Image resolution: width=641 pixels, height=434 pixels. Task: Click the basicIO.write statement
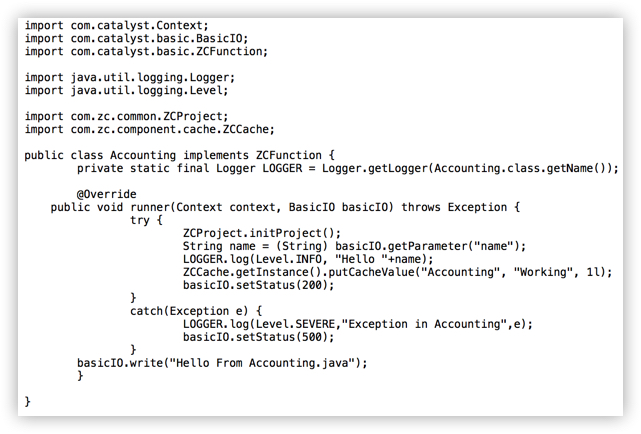coord(222,363)
